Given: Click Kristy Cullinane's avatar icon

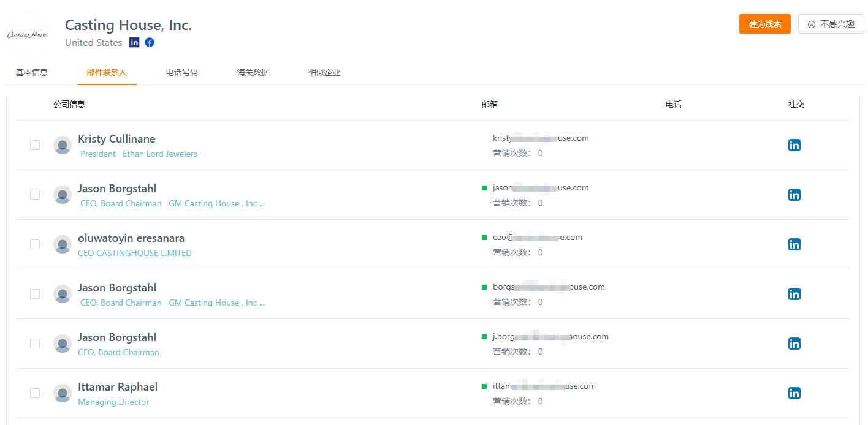Looking at the screenshot, I should click(63, 145).
